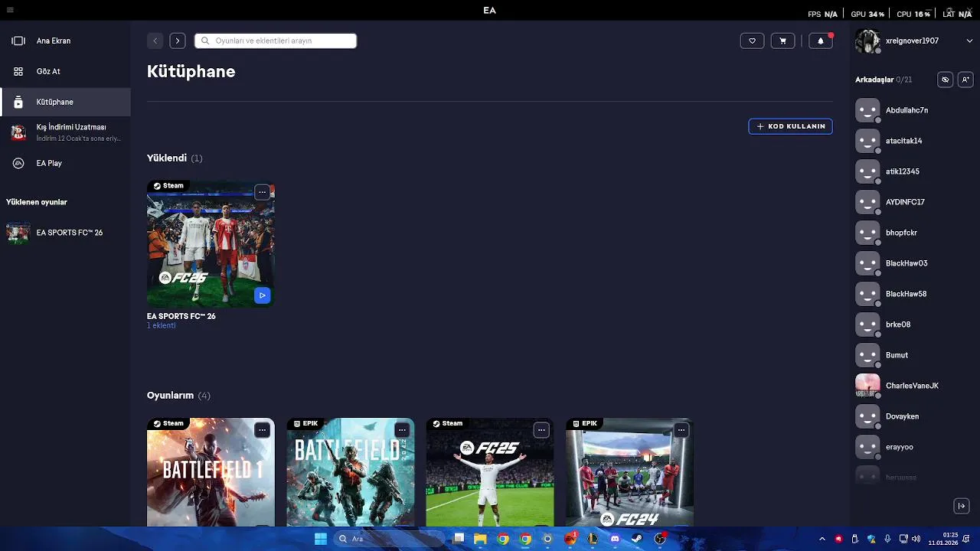Open the hamburger menu at top-left
The width and height of the screenshot is (980, 551).
coord(10,10)
